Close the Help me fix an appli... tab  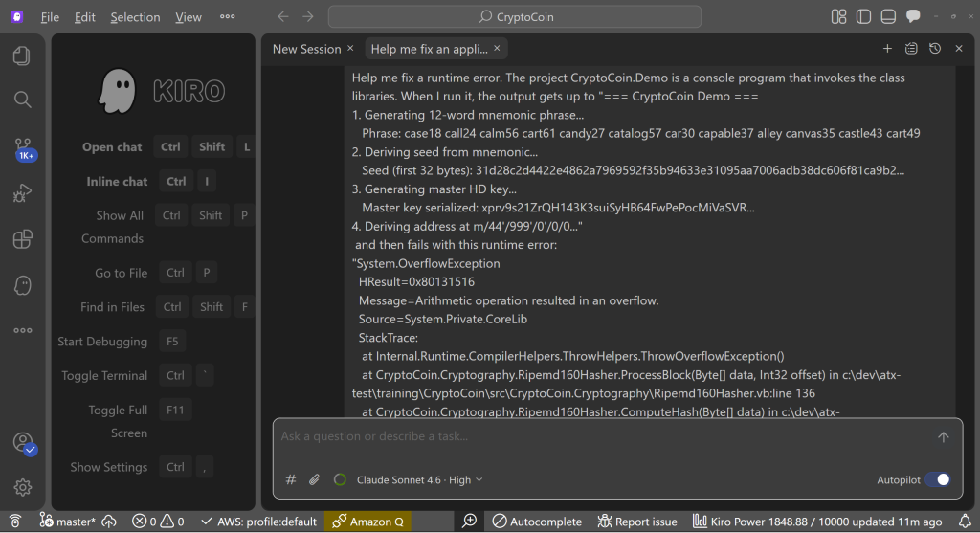coord(497,48)
